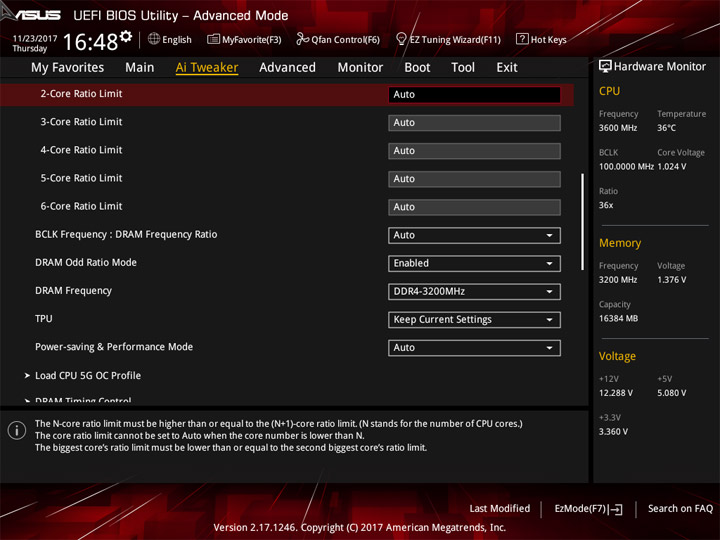Show Hot Keys question mark icon
This screenshot has height=540, width=720.
(x=522, y=39)
